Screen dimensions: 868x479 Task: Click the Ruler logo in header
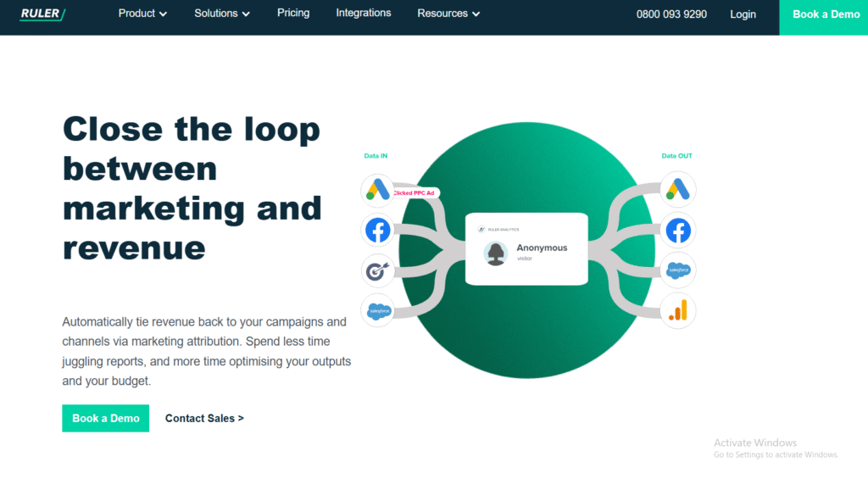(42, 14)
